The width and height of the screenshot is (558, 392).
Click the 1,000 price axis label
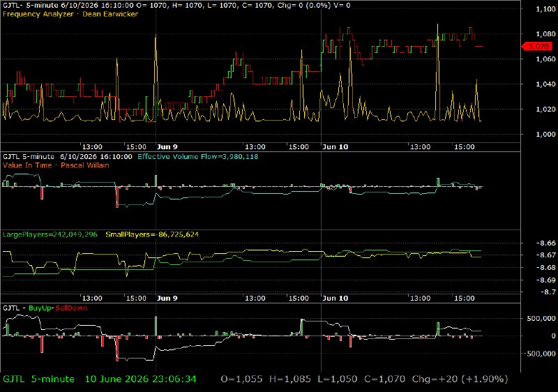[545, 134]
